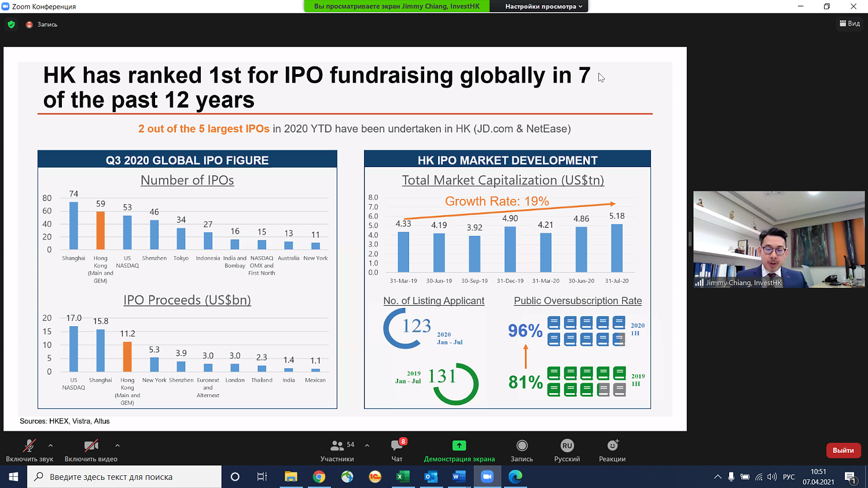Switch input language РУС in tray
This screenshot has width=868, height=488.
789,477
